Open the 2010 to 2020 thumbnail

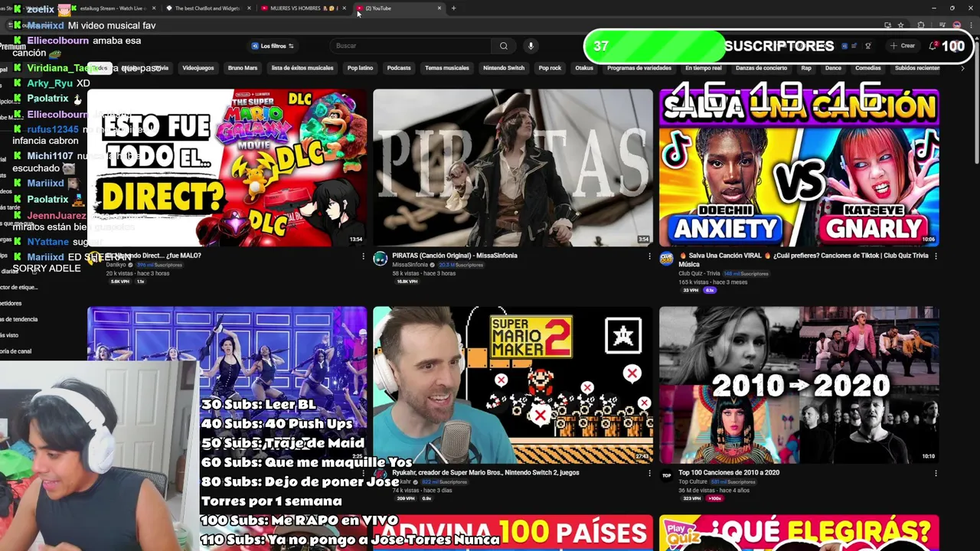pyautogui.click(x=799, y=385)
